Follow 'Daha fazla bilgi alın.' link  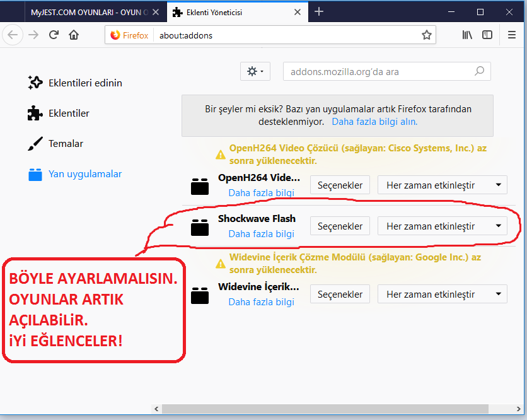point(374,121)
